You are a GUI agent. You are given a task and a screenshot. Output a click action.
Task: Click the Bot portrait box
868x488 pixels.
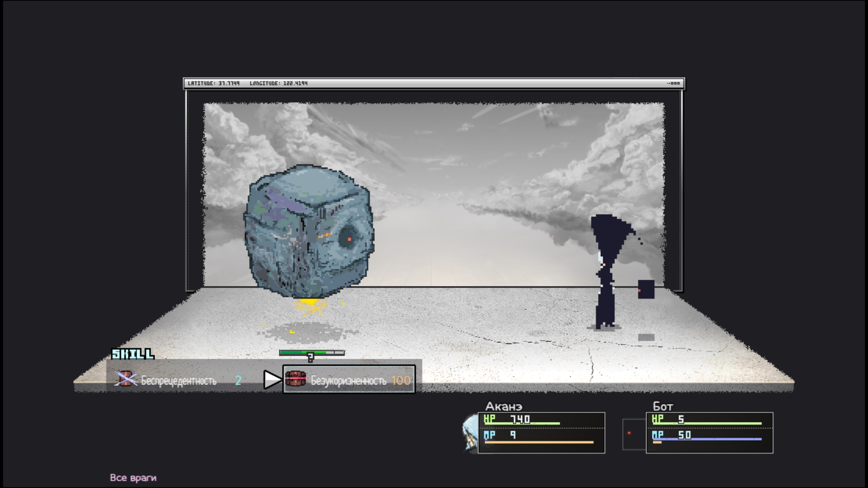click(633, 434)
